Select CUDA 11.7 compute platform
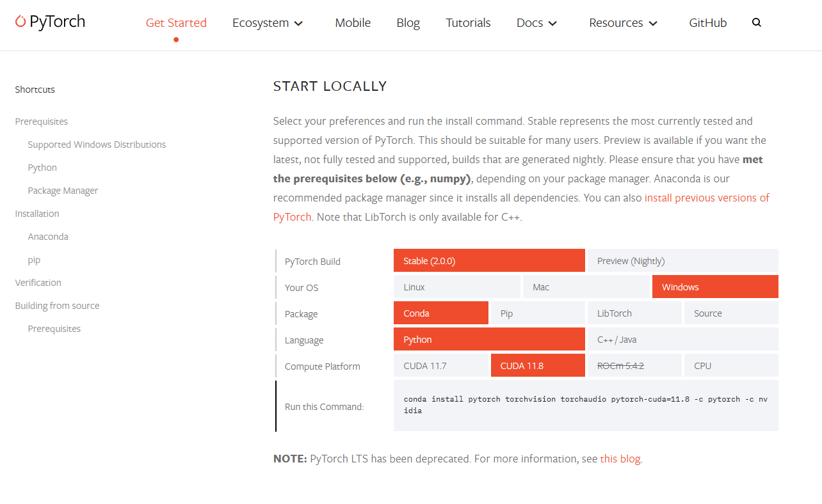 coord(440,366)
